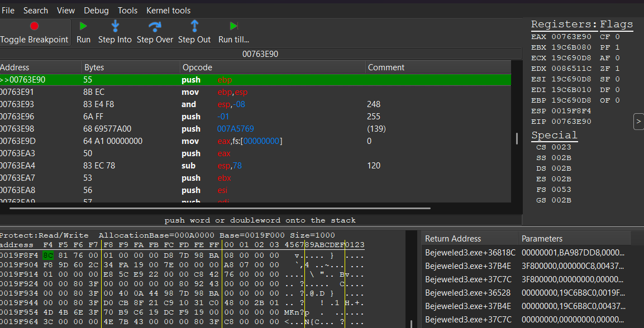Image resolution: width=644 pixels, height=328 pixels.
Task: Toggle the PF flag value
Action: pyautogui.click(x=617, y=47)
